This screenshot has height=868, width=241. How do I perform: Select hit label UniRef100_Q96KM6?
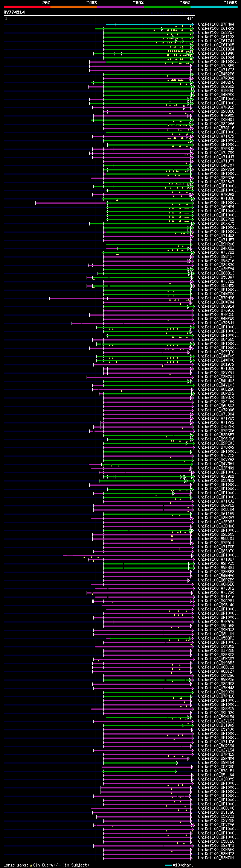(x=216, y=439)
